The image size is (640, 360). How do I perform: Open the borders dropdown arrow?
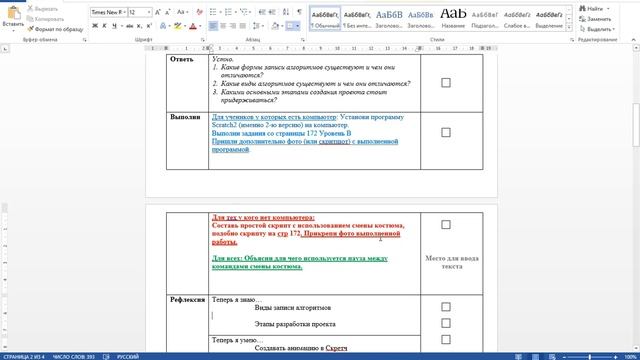[298, 26]
